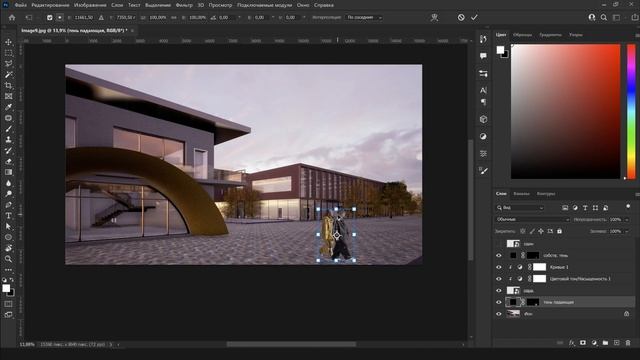640x360 pixels.
Task: Add a layer mask from Layers footer
Action: (x=583, y=343)
